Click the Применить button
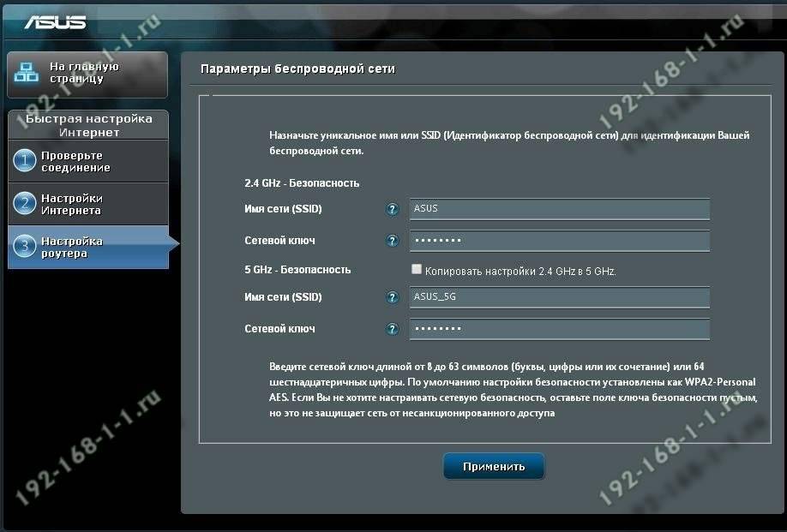 [494, 466]
